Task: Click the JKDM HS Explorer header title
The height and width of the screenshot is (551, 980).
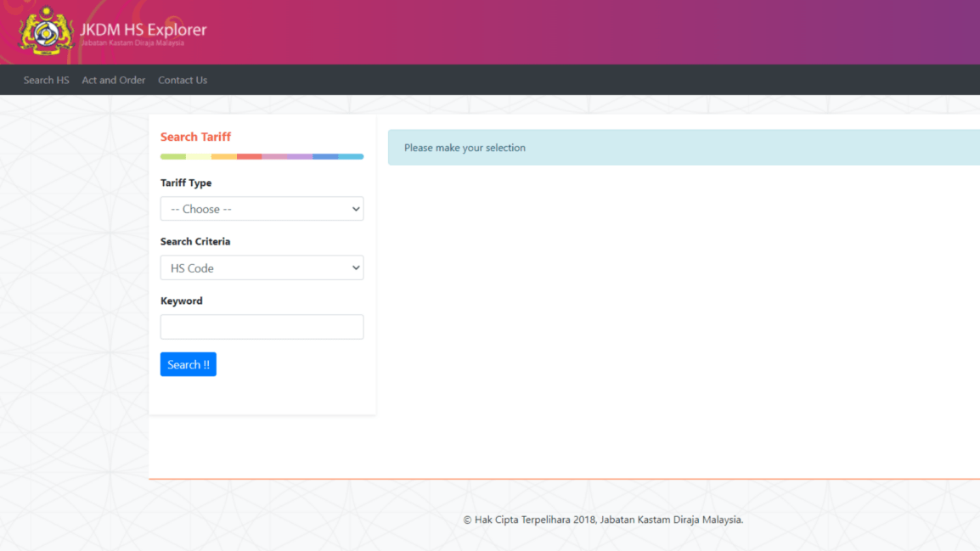Action: click(x=143, y=28)
